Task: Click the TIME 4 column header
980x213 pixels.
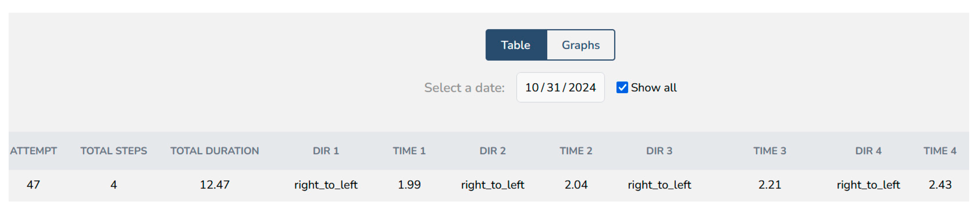Action: (939, 151)
